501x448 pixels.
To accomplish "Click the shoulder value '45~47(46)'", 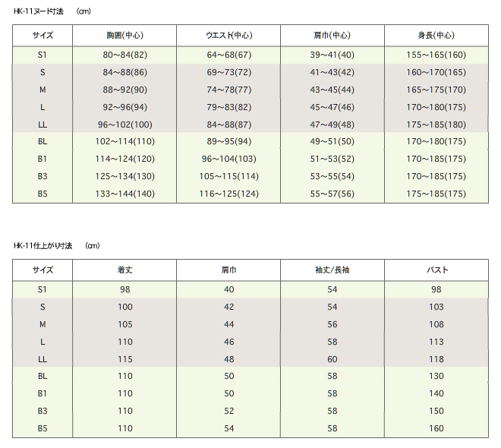I will coord(332,107).
